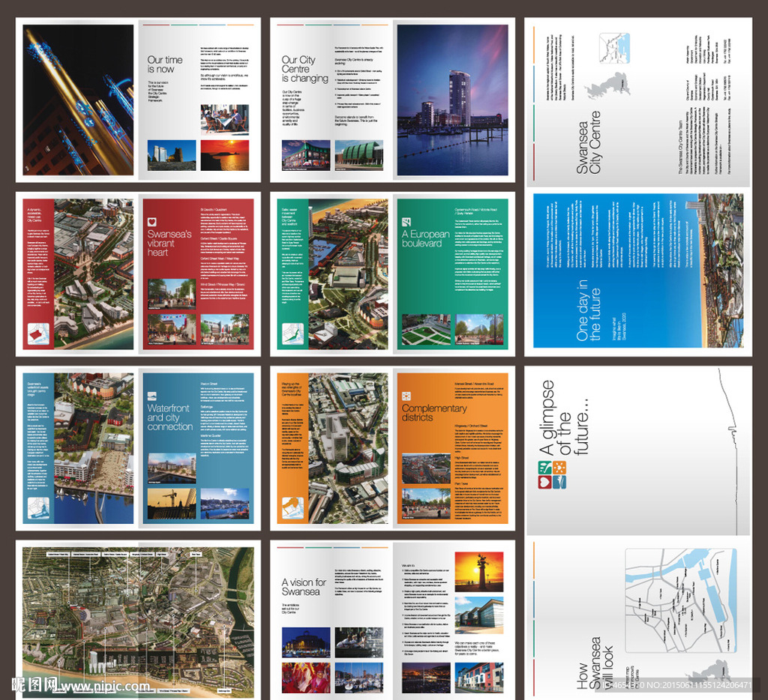This screenshot has width=768, height=700.
Task: Click the waterfront aerial image on blue spread
Action: click(x=94, y=448)
